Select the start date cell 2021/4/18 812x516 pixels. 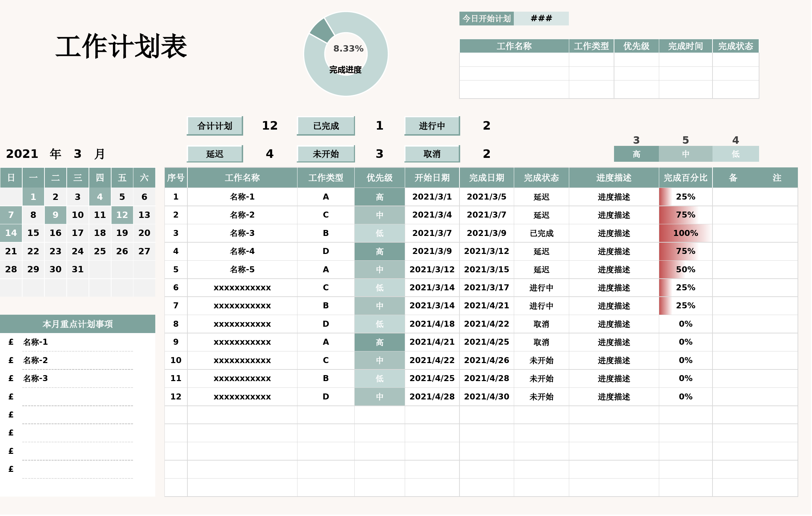[432, 324]
